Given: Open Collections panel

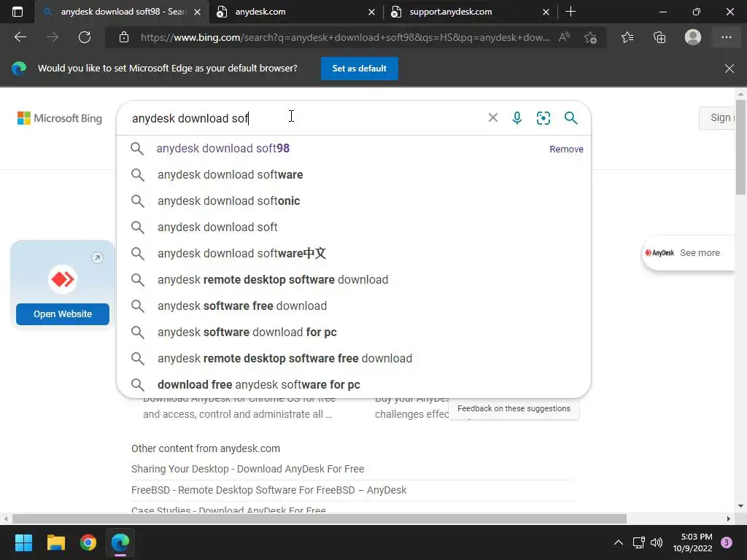Looking at the screenshot, I should (x=659, y=37).
